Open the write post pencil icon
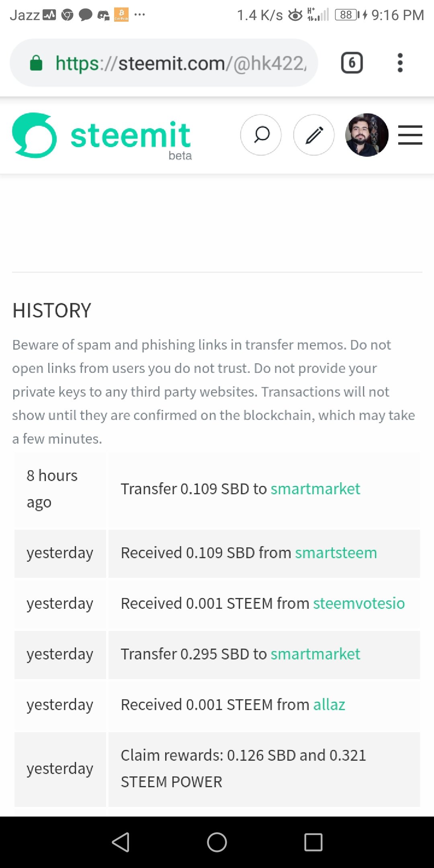Image resolution: width=434 pixels, height=868 pixels. tap(314, 135)
